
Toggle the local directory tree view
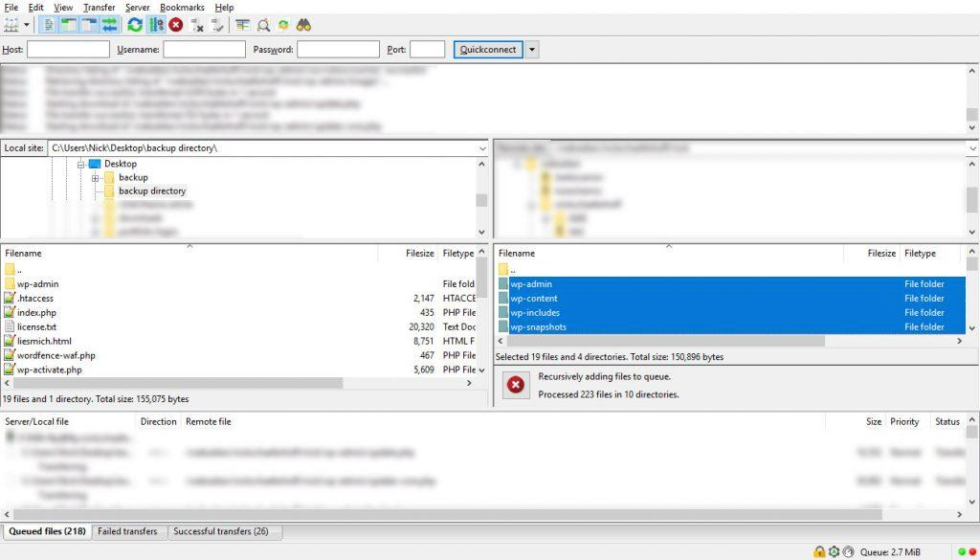[x=68, y=25]
